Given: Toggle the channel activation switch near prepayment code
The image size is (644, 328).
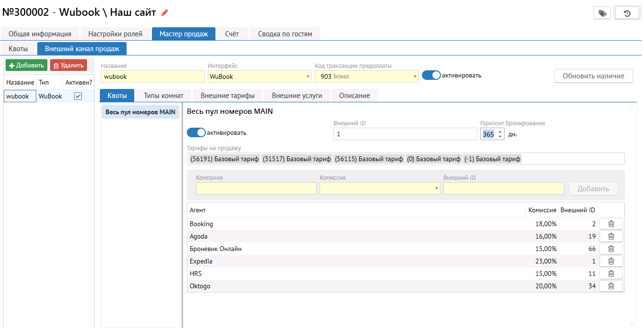Looking at the screenshot, I should pyautogui.click(x=431, y=76).
